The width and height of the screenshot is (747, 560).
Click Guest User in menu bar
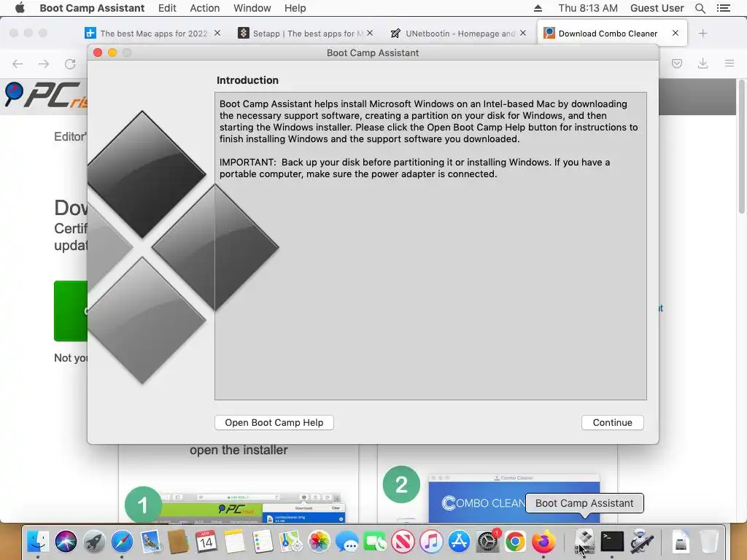(657, 8)
